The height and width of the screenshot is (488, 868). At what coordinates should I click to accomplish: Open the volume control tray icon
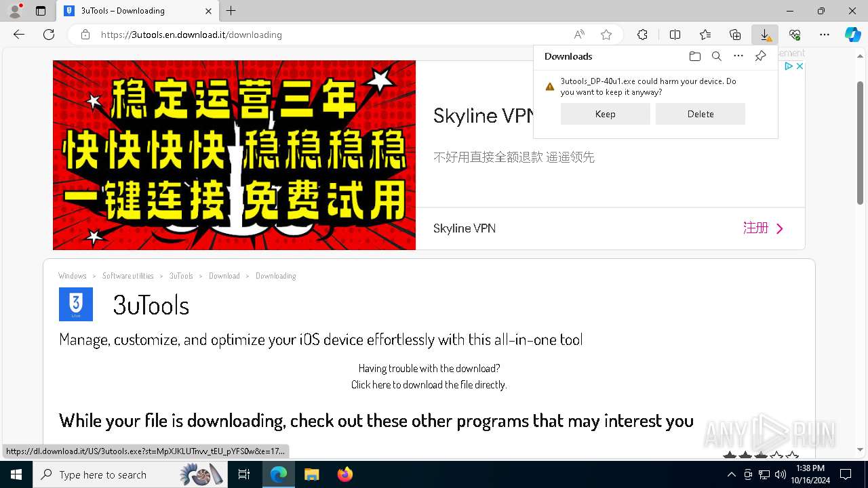pos(780,474)
